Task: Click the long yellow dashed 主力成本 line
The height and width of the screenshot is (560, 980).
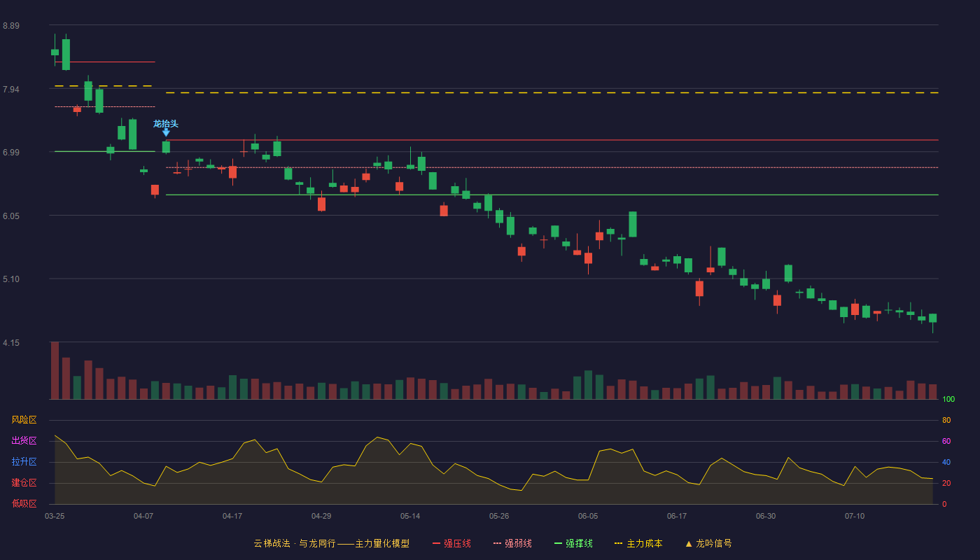Action: (x=552, y=92)
